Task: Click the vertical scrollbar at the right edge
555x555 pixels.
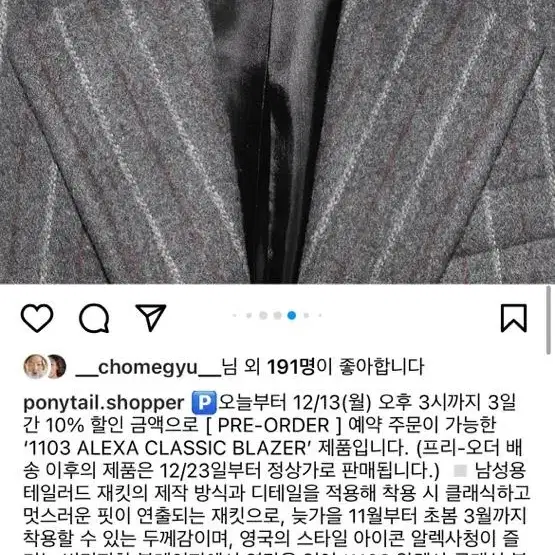Action: point(548,320)
